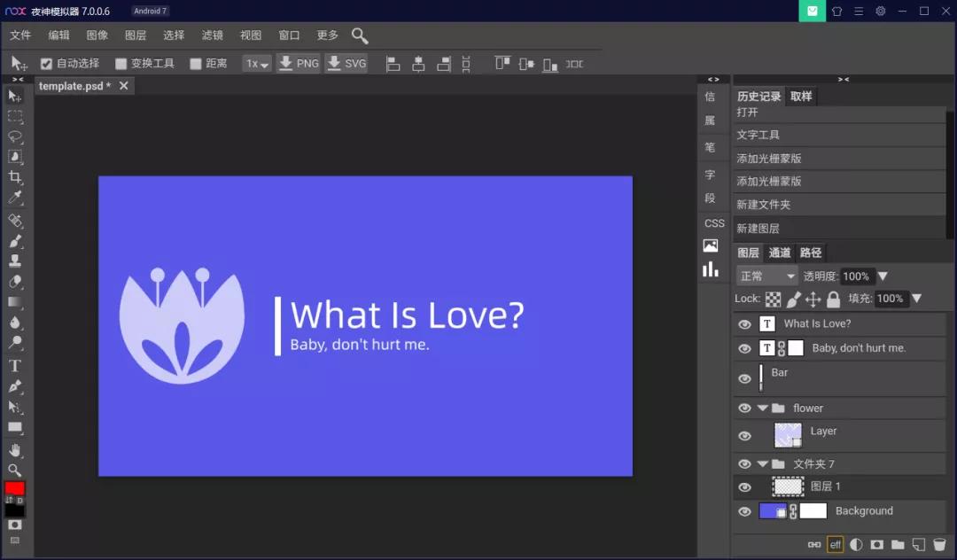
Task: Select the Lasso tool
Action: tap(16, 136)
